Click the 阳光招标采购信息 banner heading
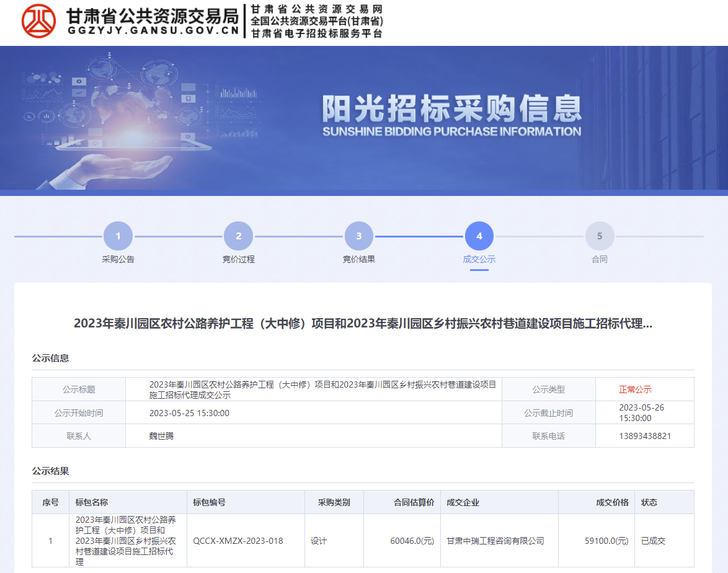Viewport: 728px width, 573px height. tap(452, 108)
